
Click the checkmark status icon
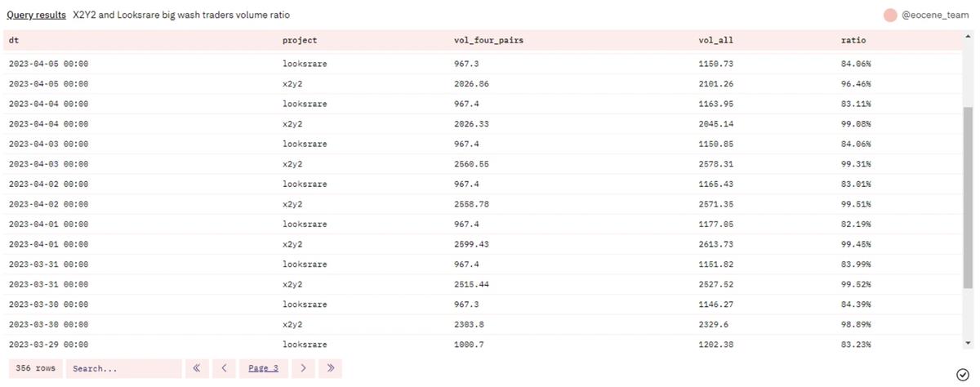point(962,374)
